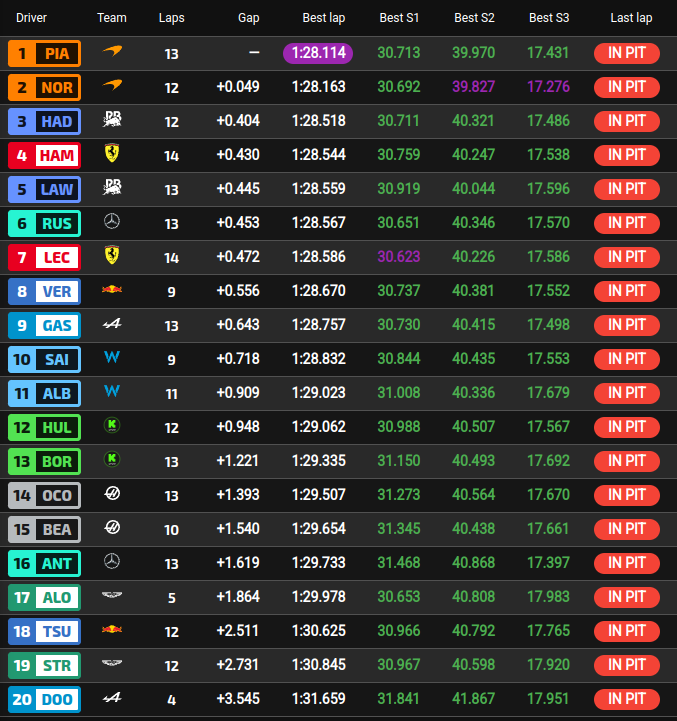Open the 16 ANT driver tag

click(45, 564)
